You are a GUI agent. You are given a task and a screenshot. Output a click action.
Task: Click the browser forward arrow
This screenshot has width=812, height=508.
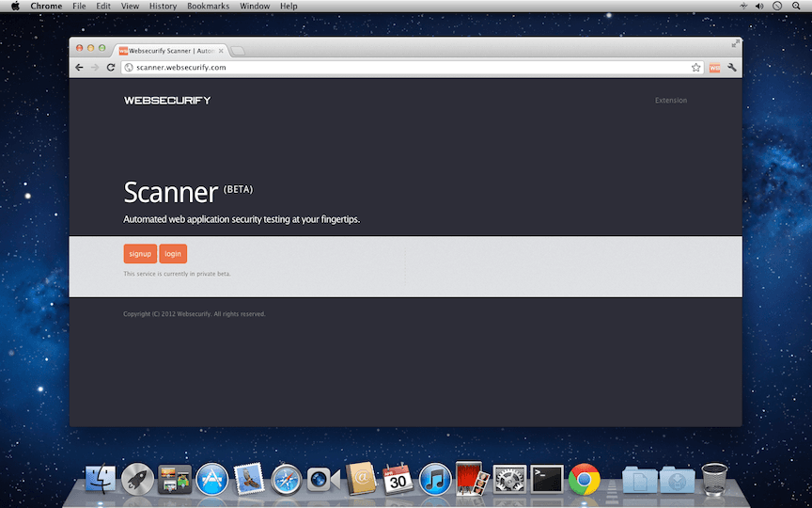tap(94, 68)
